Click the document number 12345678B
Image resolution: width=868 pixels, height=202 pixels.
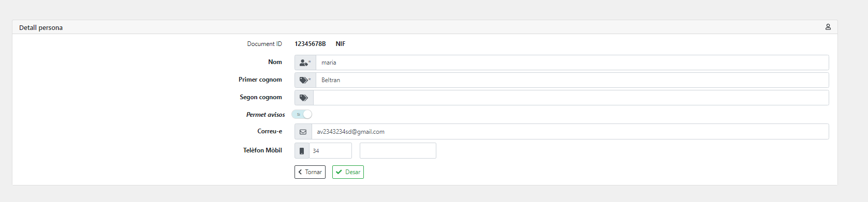click(x=310, y=44)
